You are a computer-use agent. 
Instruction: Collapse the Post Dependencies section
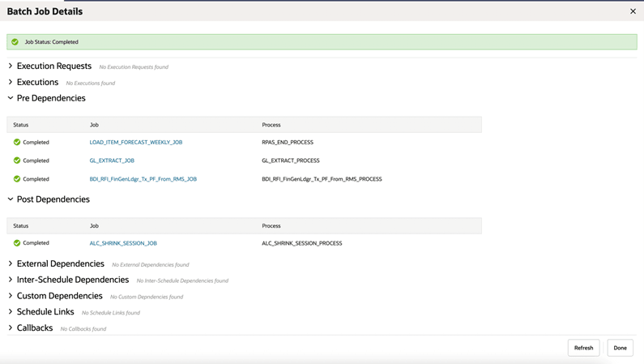pyautogui.click(x=11, y=199)
